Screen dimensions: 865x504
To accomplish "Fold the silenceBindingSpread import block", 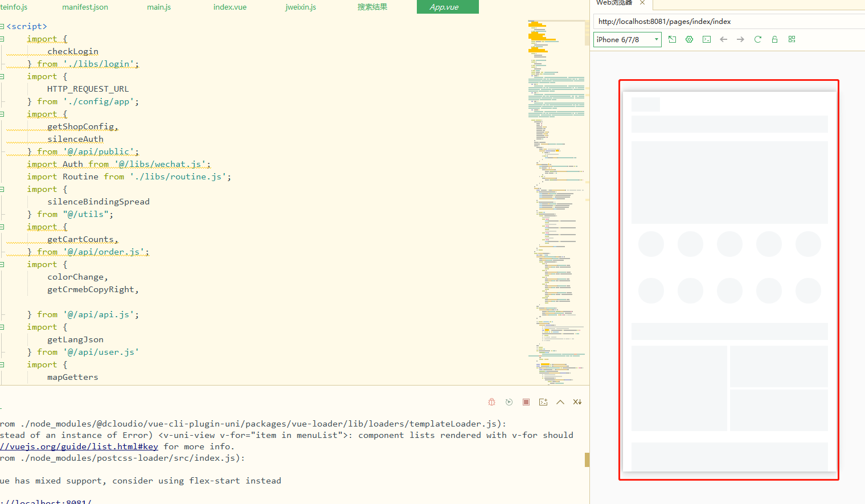I will tap(2, 189).
